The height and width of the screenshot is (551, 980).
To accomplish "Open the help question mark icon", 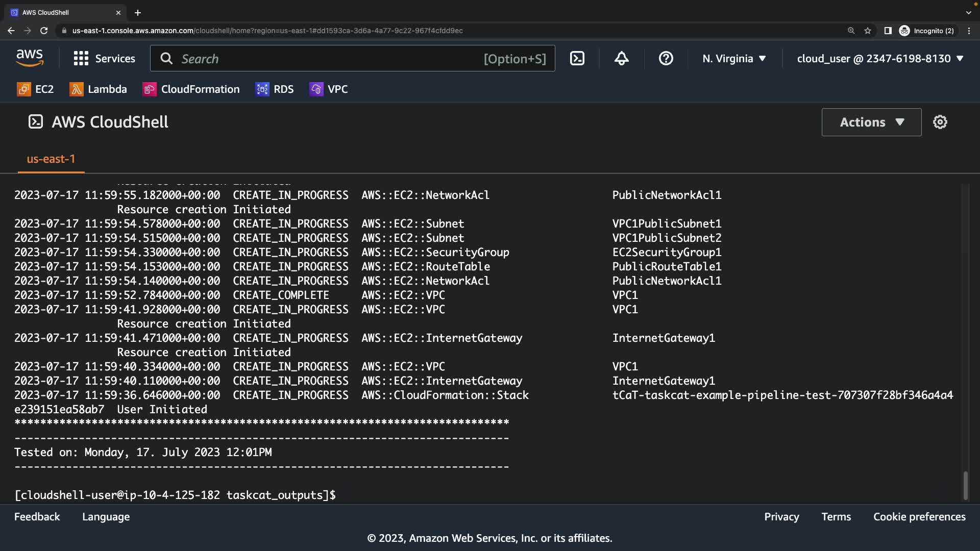I will coord(666,59).
